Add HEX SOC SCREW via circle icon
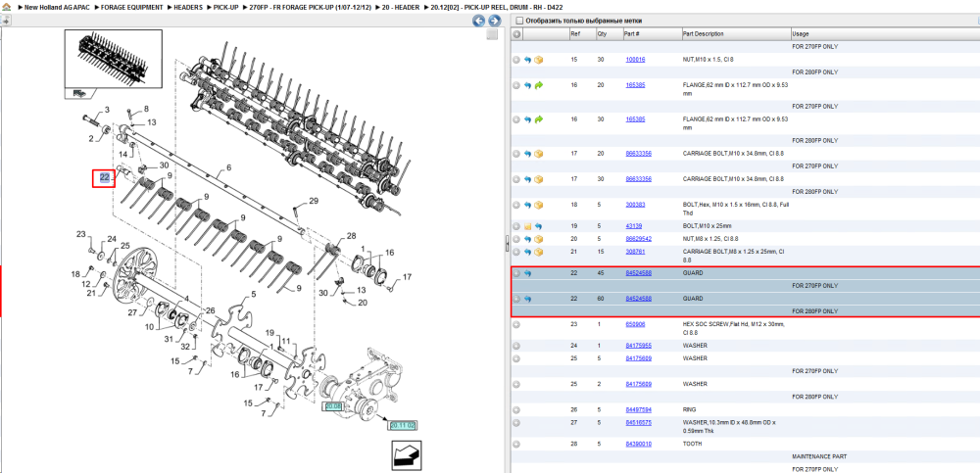Screen dimensions: 980x473 pyautogui.click(x=516, y=324)
